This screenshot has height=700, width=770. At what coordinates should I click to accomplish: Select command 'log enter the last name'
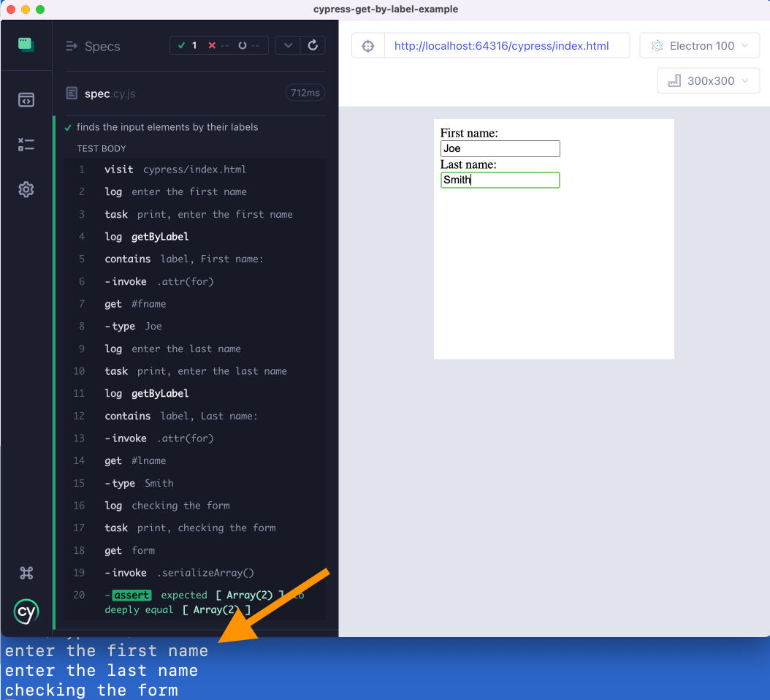[194, 349]
